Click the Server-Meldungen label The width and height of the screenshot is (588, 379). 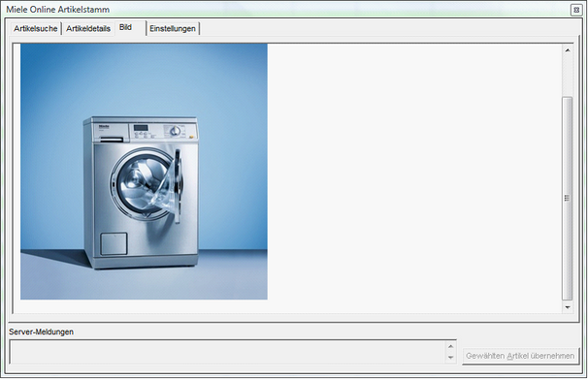42,332
